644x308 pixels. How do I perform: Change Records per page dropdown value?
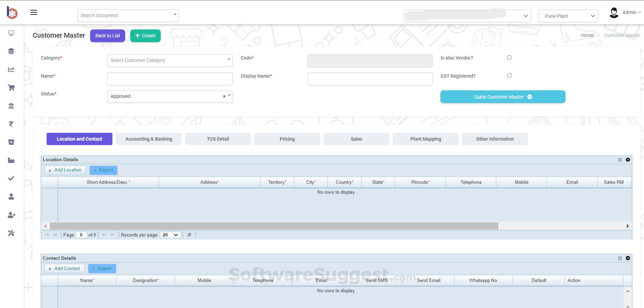point(170,235)
